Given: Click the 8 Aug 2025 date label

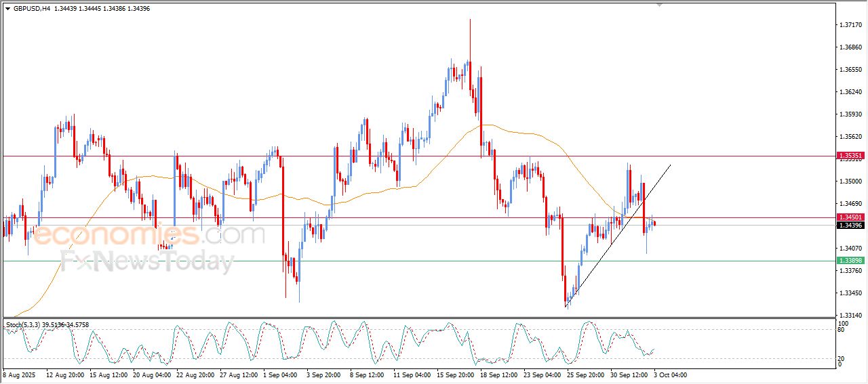Looking at the screenshot, I should pyautogui.click(x=18, y=374).
